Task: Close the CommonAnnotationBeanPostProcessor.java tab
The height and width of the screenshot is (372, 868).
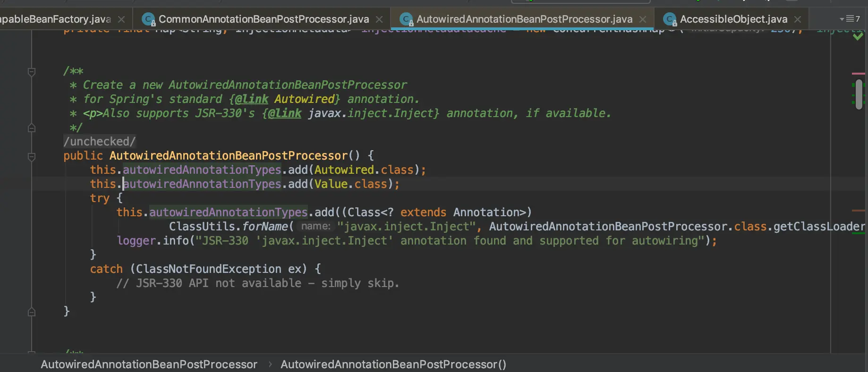Action: click(x=379, y=19)
